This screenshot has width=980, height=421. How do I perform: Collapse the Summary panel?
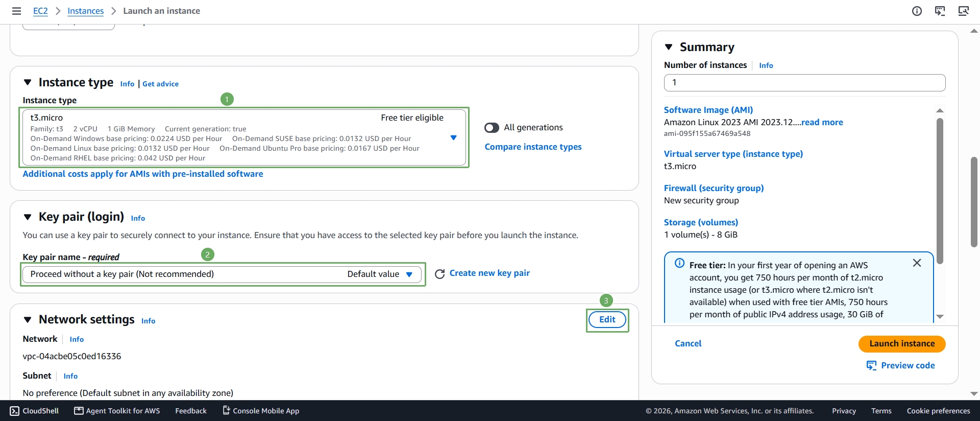tap(669, 47)
